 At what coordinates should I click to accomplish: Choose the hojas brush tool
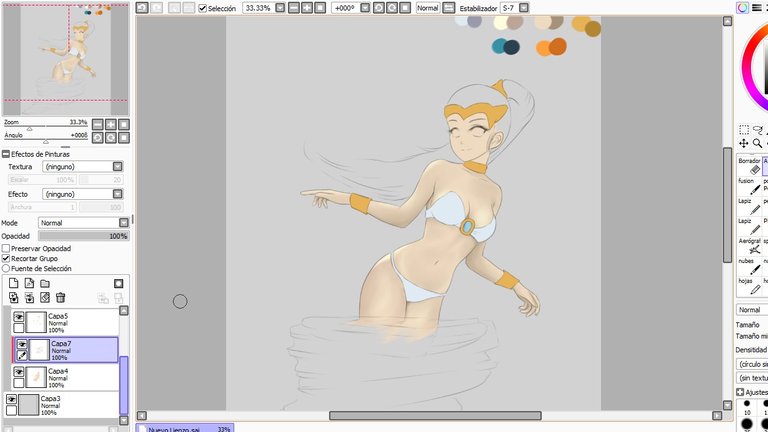click(749, 286)
